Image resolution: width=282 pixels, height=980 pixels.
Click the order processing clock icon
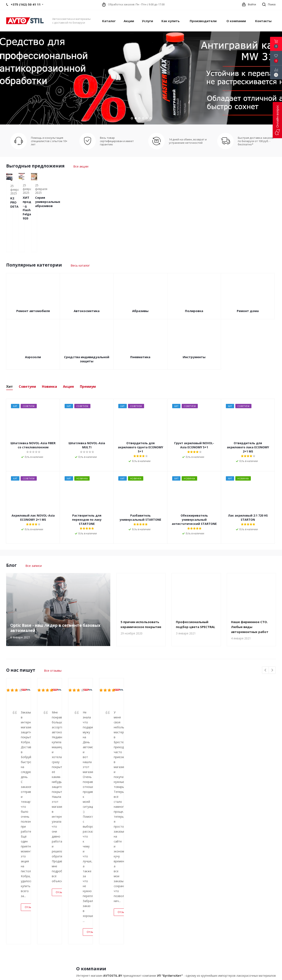click(x=104, y=5)
